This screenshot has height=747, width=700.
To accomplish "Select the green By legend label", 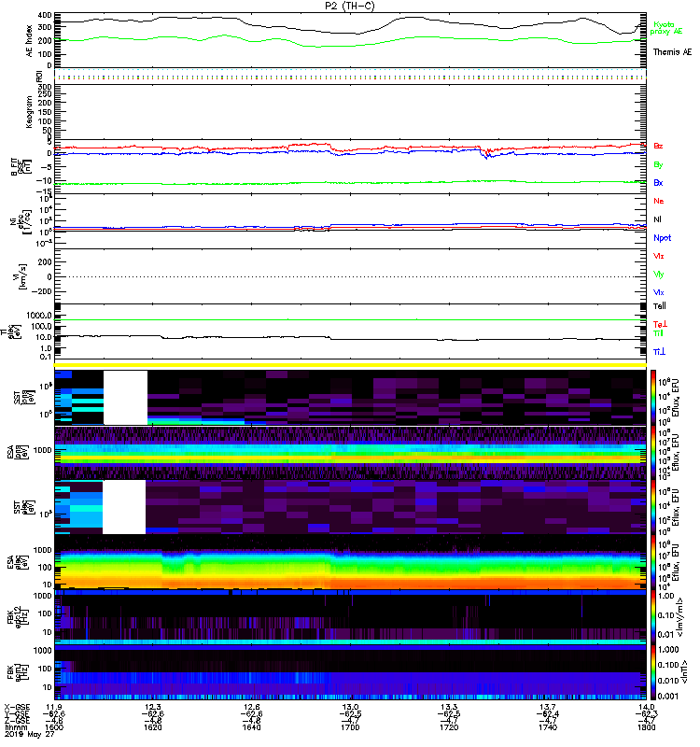I will [x=658, y=165].
